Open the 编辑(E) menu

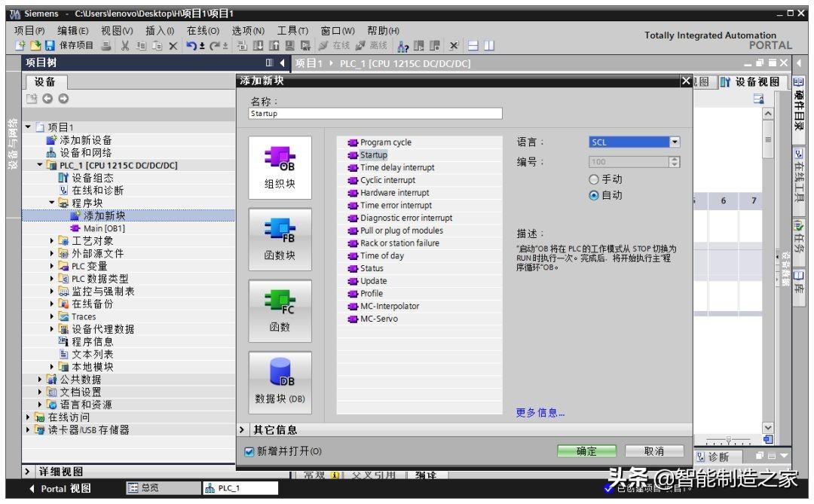(x=72, y=31)
